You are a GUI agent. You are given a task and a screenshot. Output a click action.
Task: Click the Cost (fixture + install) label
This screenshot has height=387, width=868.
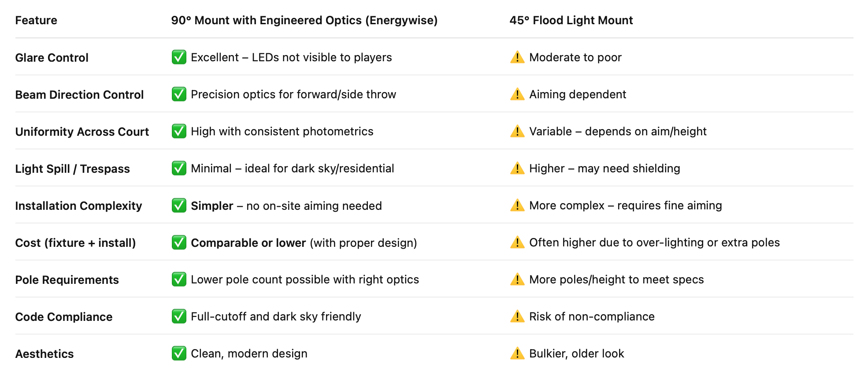75,243
